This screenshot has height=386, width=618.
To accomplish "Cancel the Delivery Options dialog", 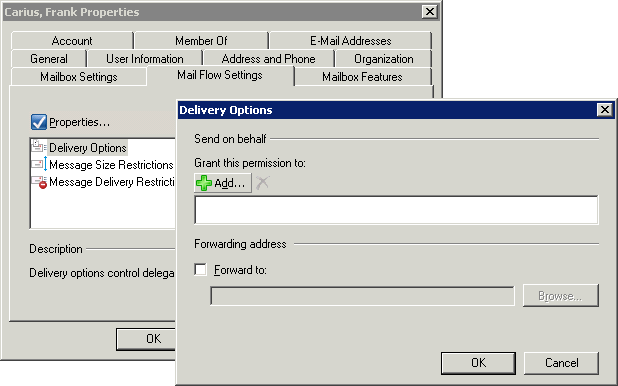I will tap(561, 363).
